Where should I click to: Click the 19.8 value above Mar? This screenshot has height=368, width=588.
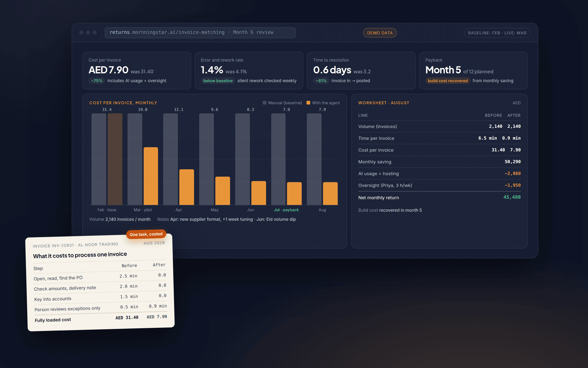[x=143, y=110]
